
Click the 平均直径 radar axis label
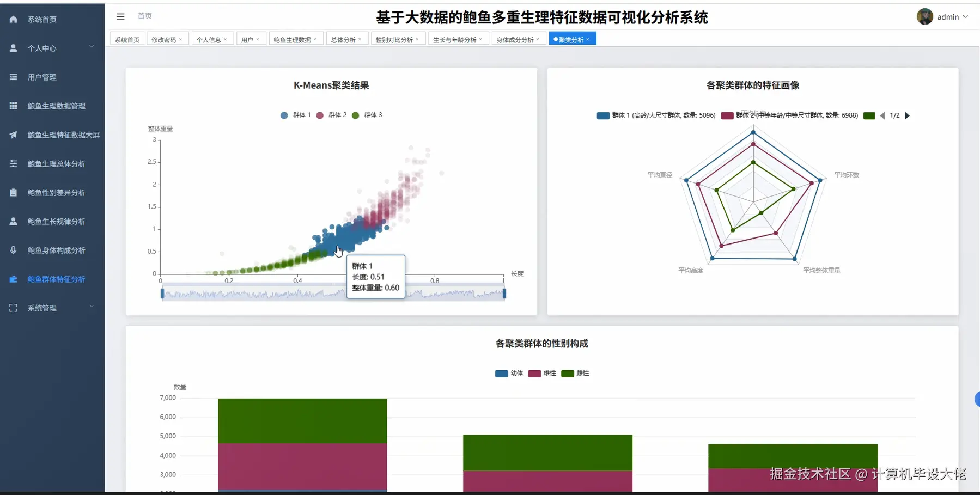coord(660,175)
